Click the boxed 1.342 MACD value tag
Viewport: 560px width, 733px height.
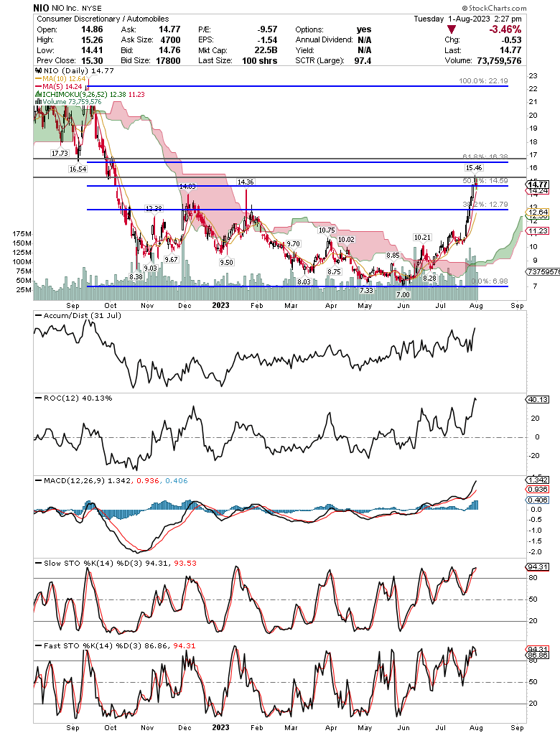[x=537, y=480]
